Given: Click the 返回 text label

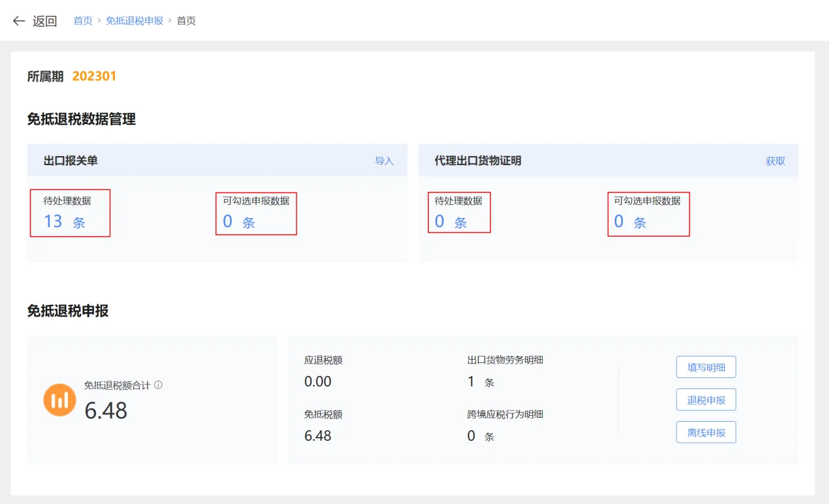Looking at the screenshot, I should click(x=44, y=20).
